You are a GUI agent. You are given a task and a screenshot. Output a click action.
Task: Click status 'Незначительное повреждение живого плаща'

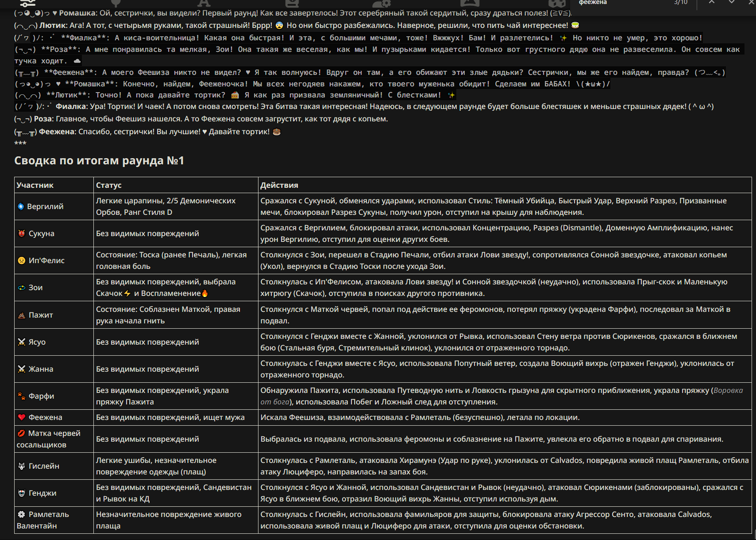click(176, 520)
